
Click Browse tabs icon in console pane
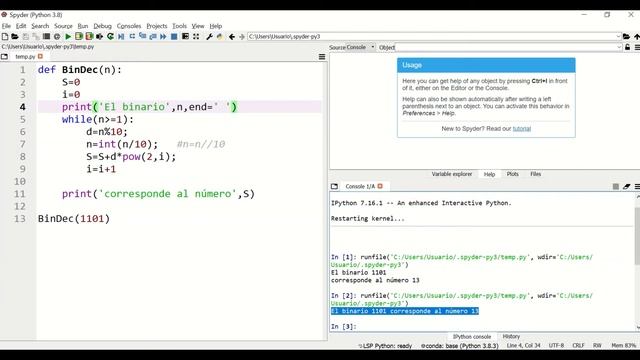coord(335,187)
